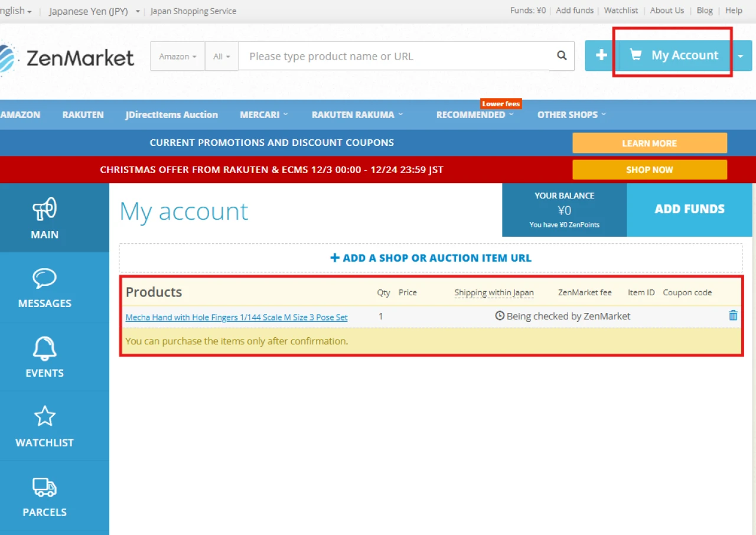
Task: Open Mecha Hand with Hole Fingers link
Action: [236, 317]
